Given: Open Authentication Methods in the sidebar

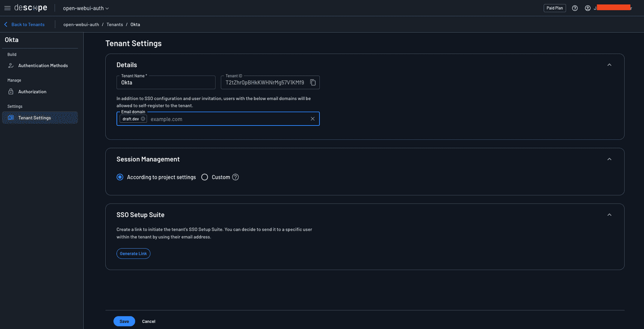Looking at the screenshot, I should coord(43,65).
